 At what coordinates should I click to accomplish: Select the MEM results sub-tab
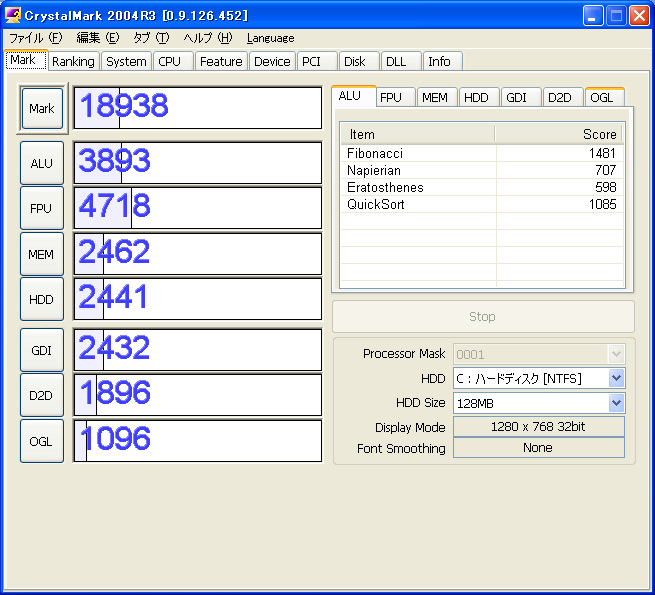pyautogui.click(x=437, y=97)
